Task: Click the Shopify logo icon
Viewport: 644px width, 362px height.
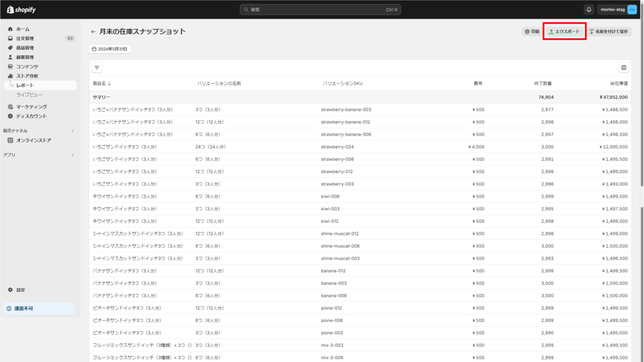Action: tap(10, 10)
